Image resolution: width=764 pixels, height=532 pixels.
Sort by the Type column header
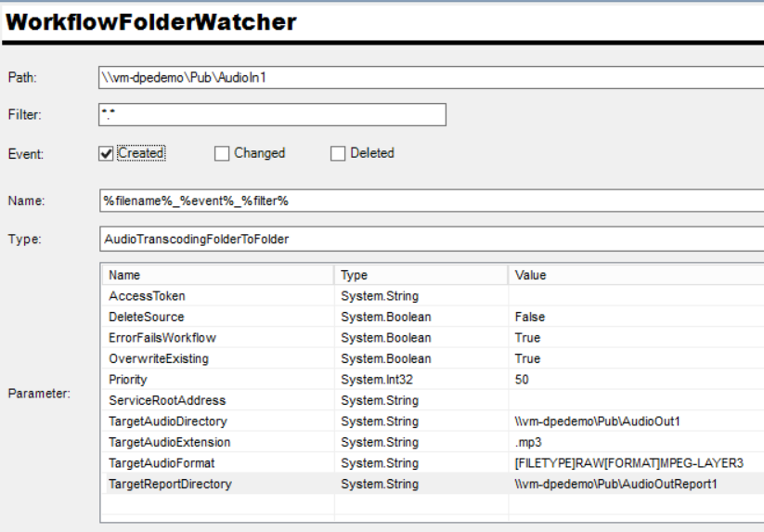point(421,275)
